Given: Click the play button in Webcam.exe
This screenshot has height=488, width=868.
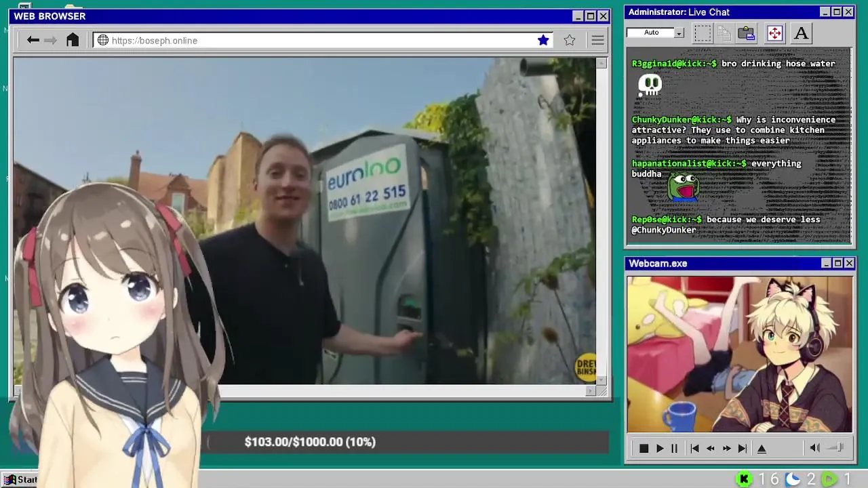Looking at the screenshot, I should 659,448.
